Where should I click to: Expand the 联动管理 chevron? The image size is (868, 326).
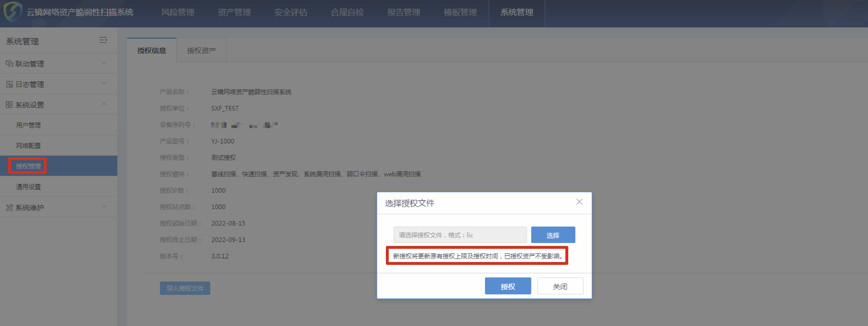pos(104,63)
